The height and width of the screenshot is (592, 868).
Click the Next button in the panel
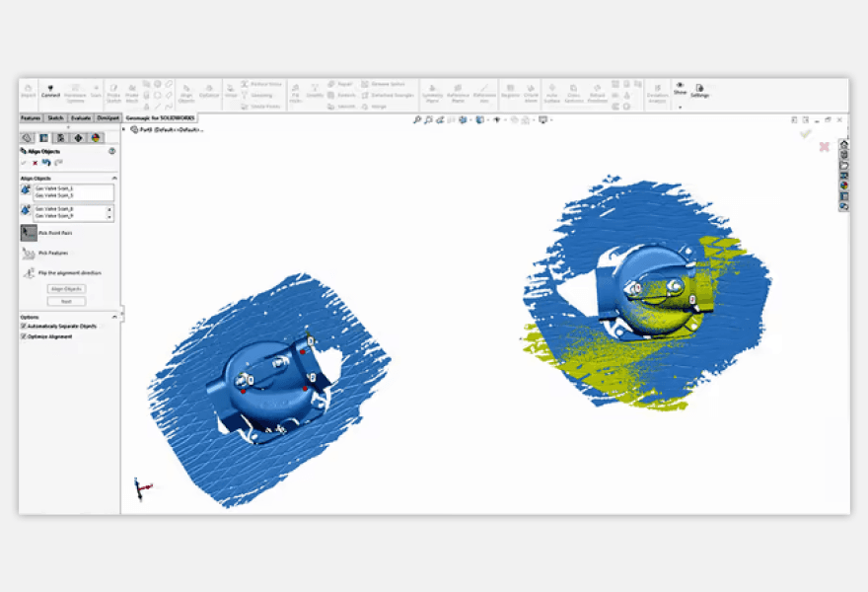pos(65,301)
